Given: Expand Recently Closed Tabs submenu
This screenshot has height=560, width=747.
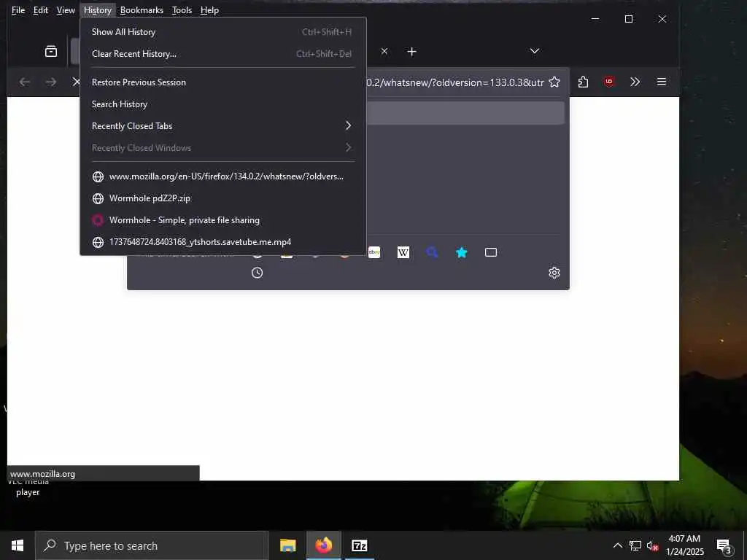Looking at the screenshot, I should [x=223, y=126].
